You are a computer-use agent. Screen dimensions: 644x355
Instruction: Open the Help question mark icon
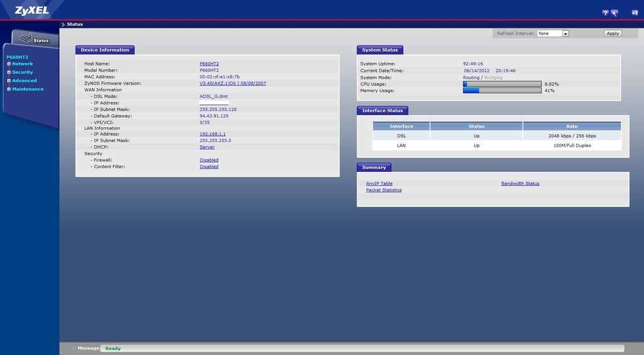pyautogui.click(x=606, y=13)
